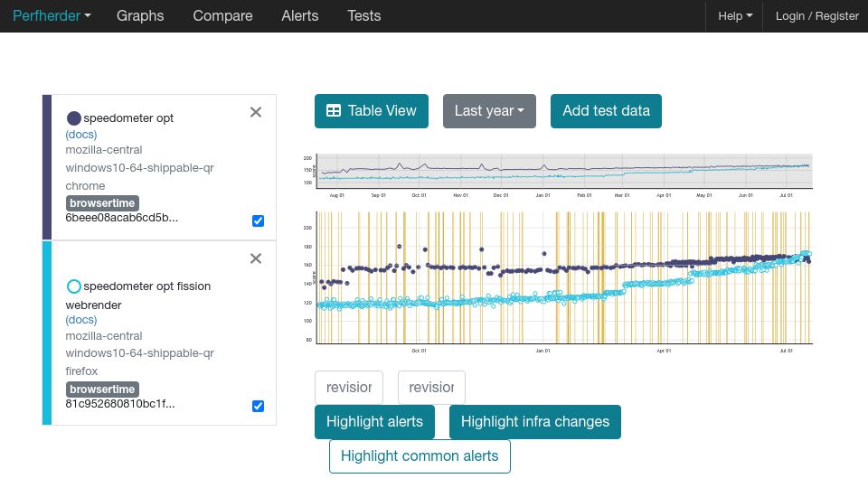Click the overview mini graph timeline
The image size is (868, 488).
coord(564,171)
